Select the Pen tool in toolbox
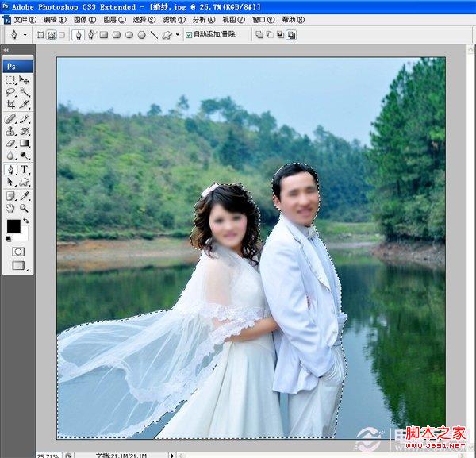This screenshot has width=476, height=458. (10, 170)
